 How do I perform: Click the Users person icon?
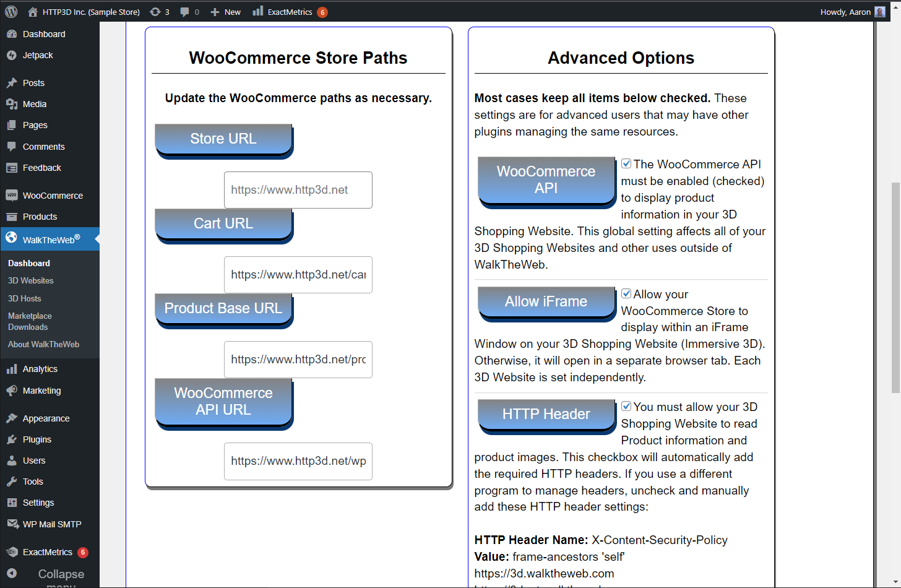coord(12,460)
